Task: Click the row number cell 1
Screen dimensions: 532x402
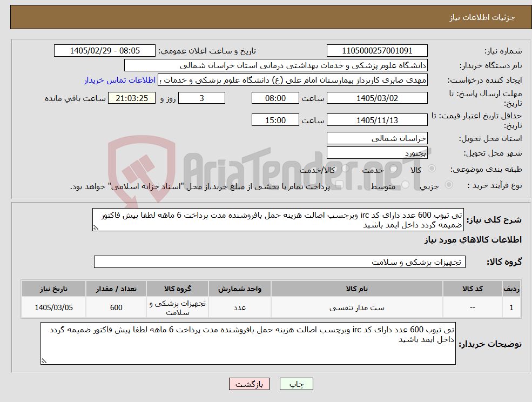Action: pos(511,307)
